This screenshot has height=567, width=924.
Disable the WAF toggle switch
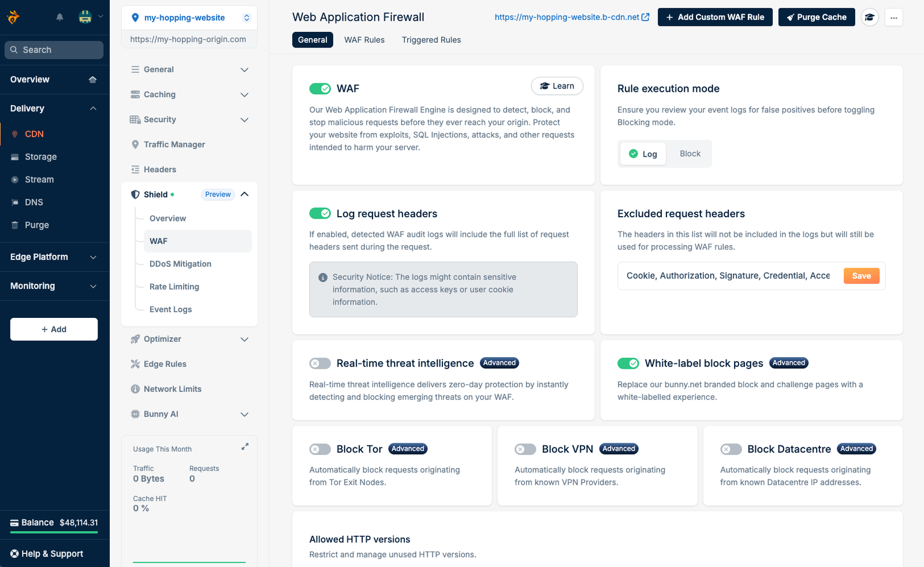coord(320,88)
